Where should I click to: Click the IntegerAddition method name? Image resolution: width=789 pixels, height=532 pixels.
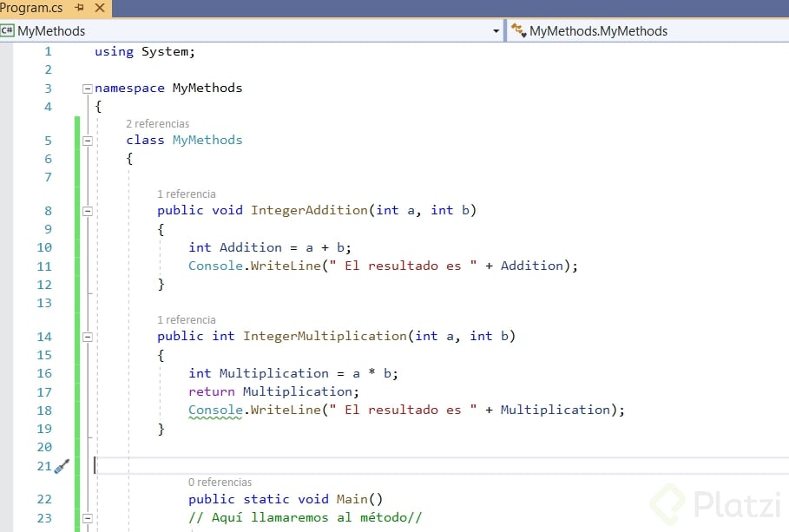(x=310, y=210)
